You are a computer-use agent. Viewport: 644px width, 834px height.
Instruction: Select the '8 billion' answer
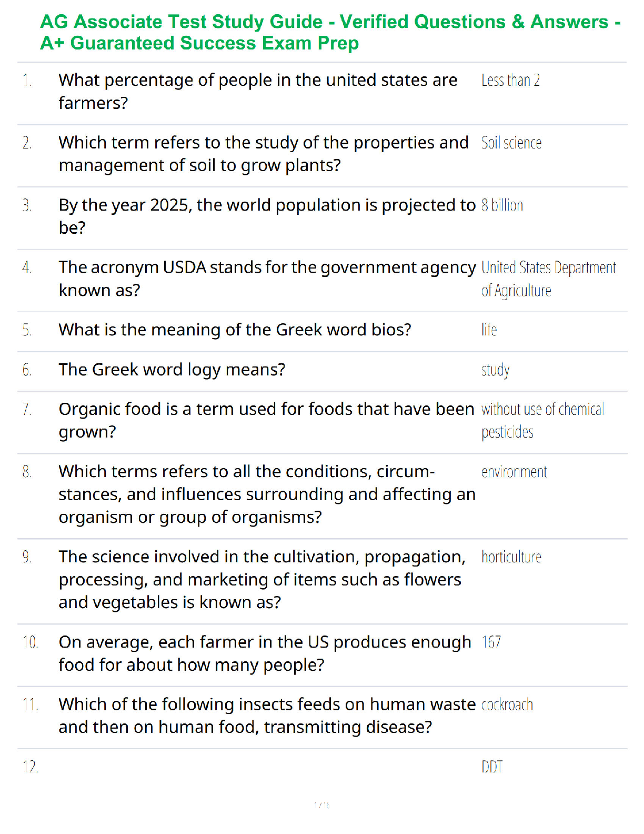[502, 205]
